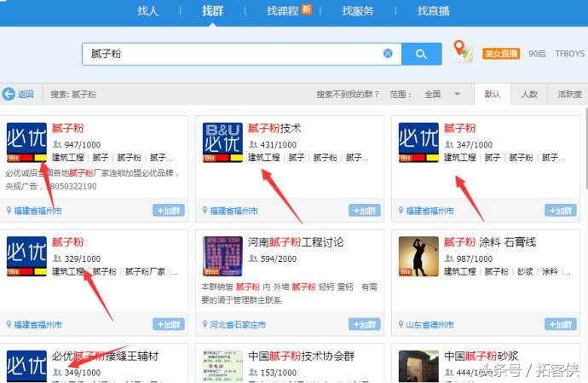The height and width of the screenshot is (383, 588).
Task: Click the 砂浆 tag in 石膏线 card
Action: click(525, 271)
